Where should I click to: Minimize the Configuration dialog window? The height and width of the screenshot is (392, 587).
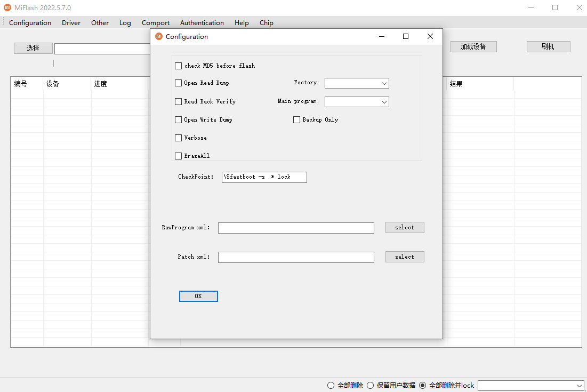(x=382, y=36)
